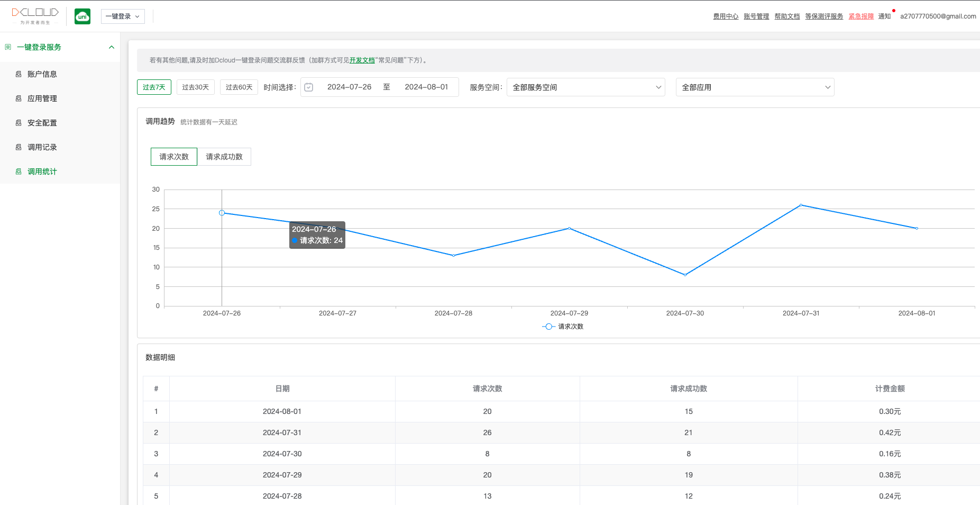Image resolution: width=980 pixels, height=505 pixels.
Task: Select the 过去7天 time range
Action: click(x=154, y=87)
